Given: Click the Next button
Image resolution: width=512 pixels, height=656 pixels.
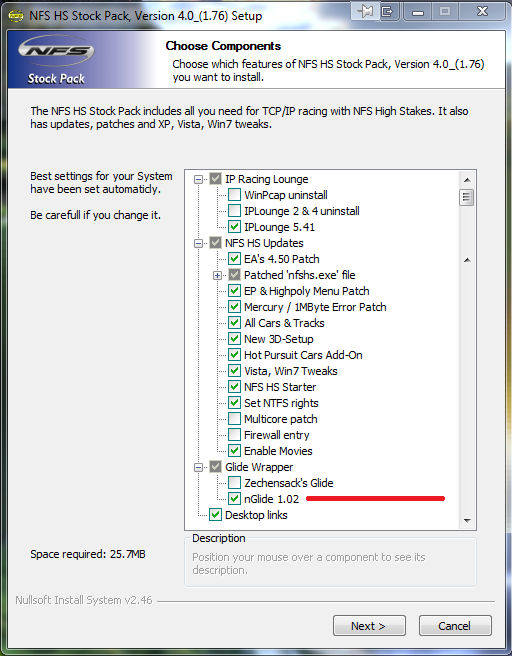Looking at the screenshot, I should pyautogui.click(x=369, y=625).
